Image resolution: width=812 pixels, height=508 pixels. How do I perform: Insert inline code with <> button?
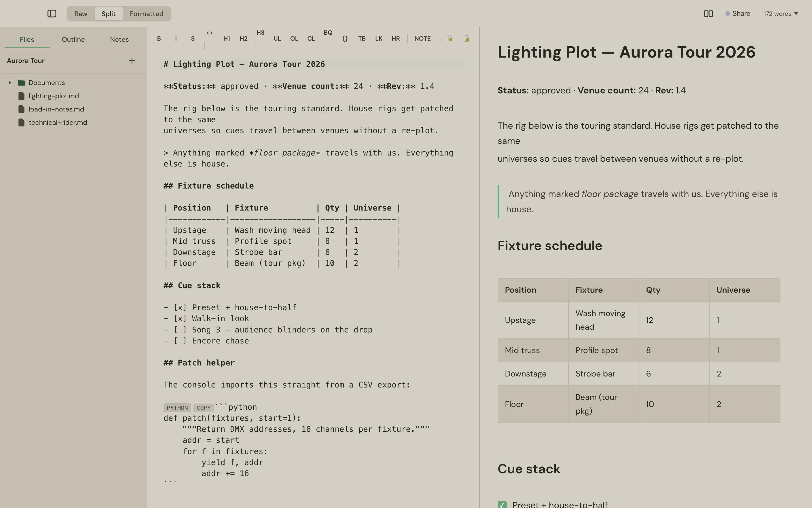210,33
